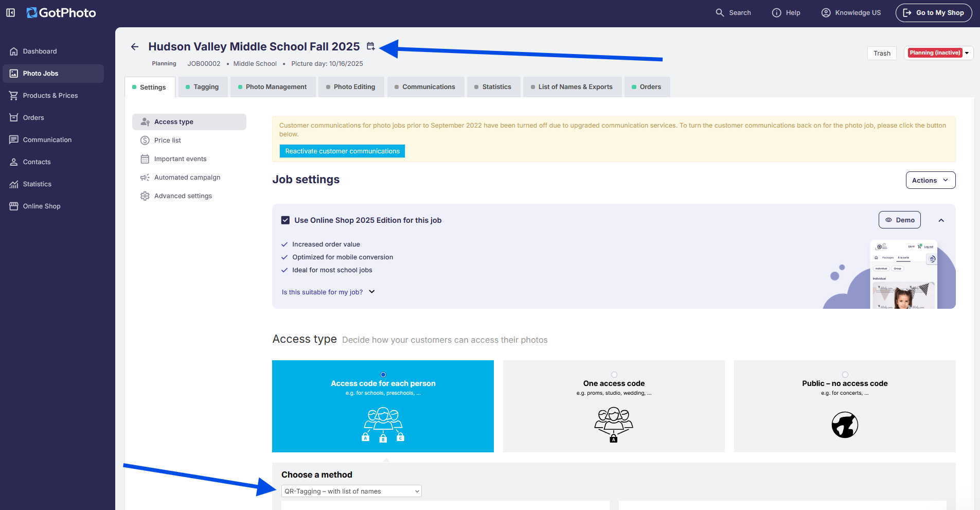The image size is (980, 510).
Task: Open Orders in the left sidebar
Action: click(53, 117)
